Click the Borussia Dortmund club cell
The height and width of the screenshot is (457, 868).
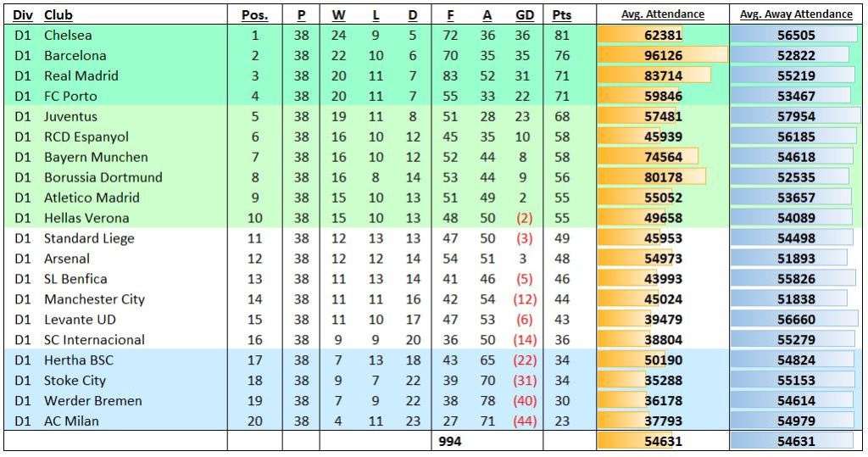tap(103, 177)
